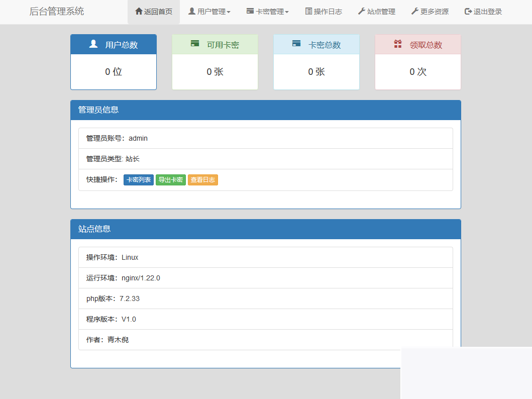Click the gift icon on 领取总数 card
Image resolution: width=532 pixels, height=399 pixels.
[x=398, y=44]
